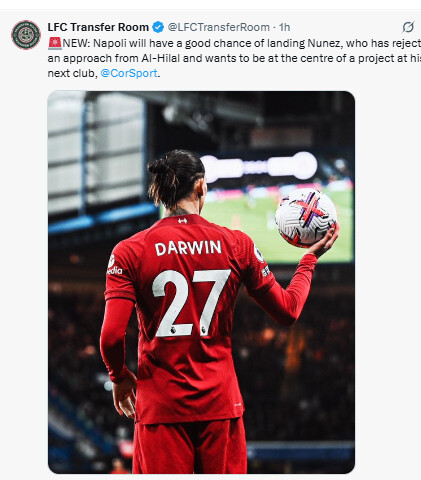Open the tweet via the 1h timestamp
Viewport: 421px width, 480px height.
tap(284, 27)
